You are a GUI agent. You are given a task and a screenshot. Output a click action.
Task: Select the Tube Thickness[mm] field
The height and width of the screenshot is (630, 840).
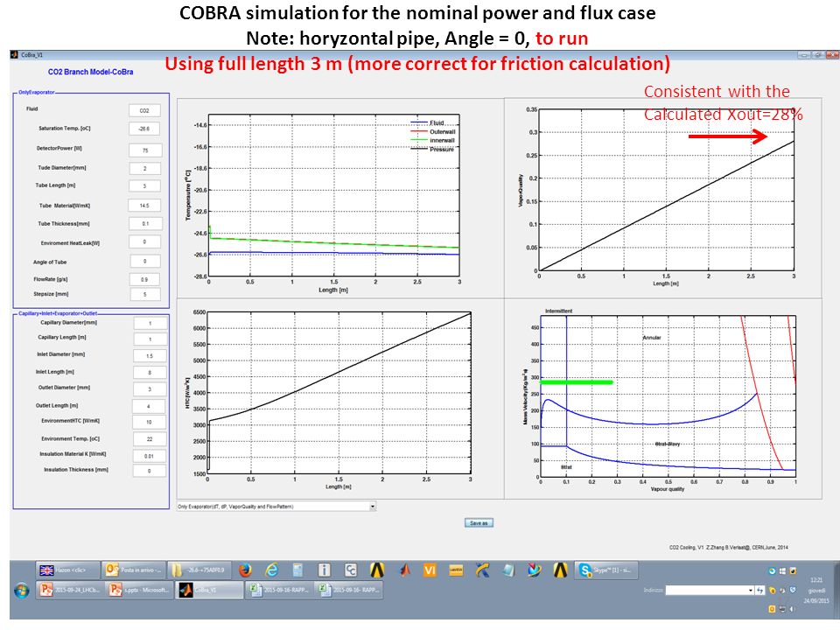[145, 224]
